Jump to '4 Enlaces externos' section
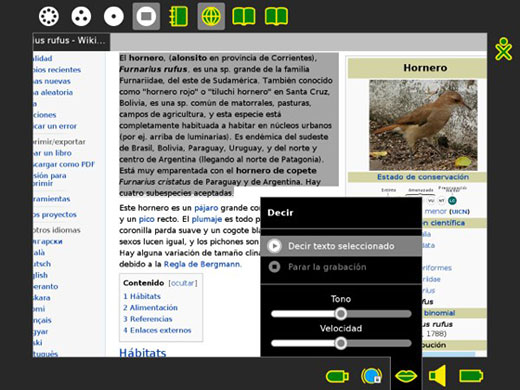The image size is (520, 390). click(157, 330)
